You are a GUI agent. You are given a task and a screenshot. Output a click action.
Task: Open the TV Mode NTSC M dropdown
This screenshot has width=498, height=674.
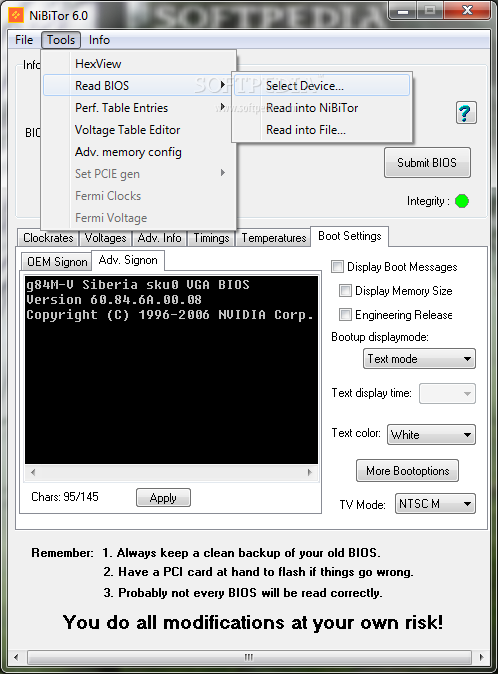435,503
